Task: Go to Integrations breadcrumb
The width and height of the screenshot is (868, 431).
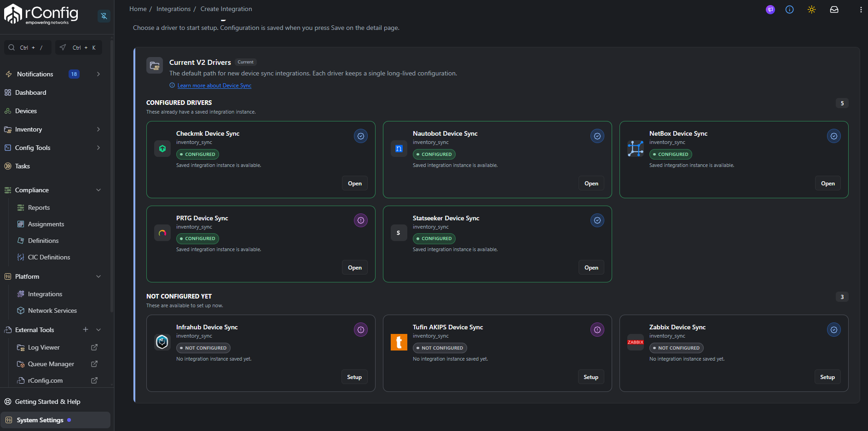Action: click(x=173, y=9)
